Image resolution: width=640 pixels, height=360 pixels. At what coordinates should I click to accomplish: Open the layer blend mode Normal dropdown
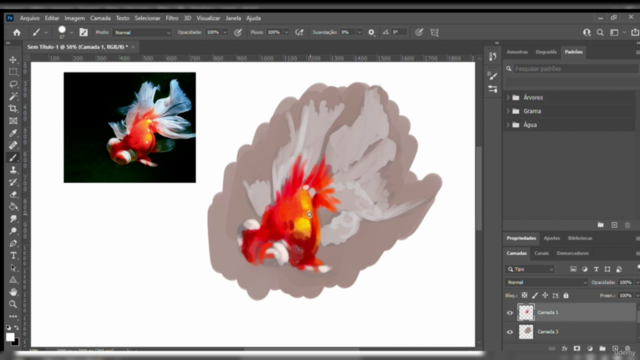click(547, 282)
